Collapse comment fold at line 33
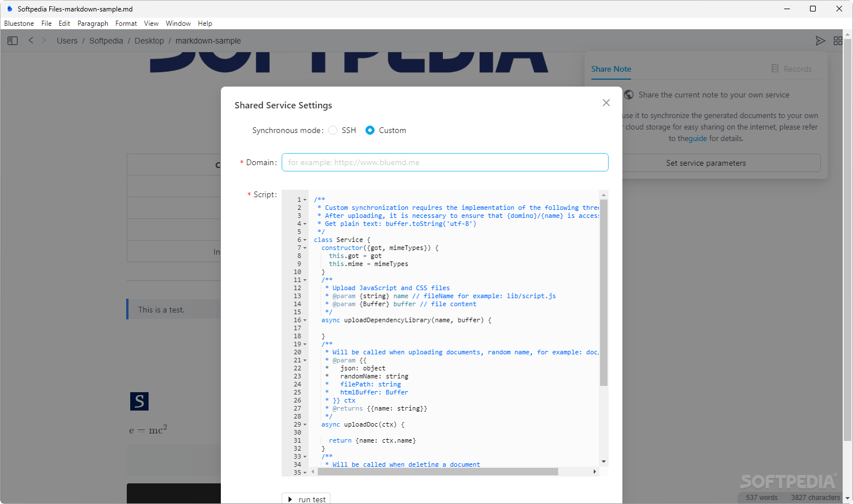Image resolution: width=853 pixels, height=504 pixels. pyautogui.click(x=305, y=457)
